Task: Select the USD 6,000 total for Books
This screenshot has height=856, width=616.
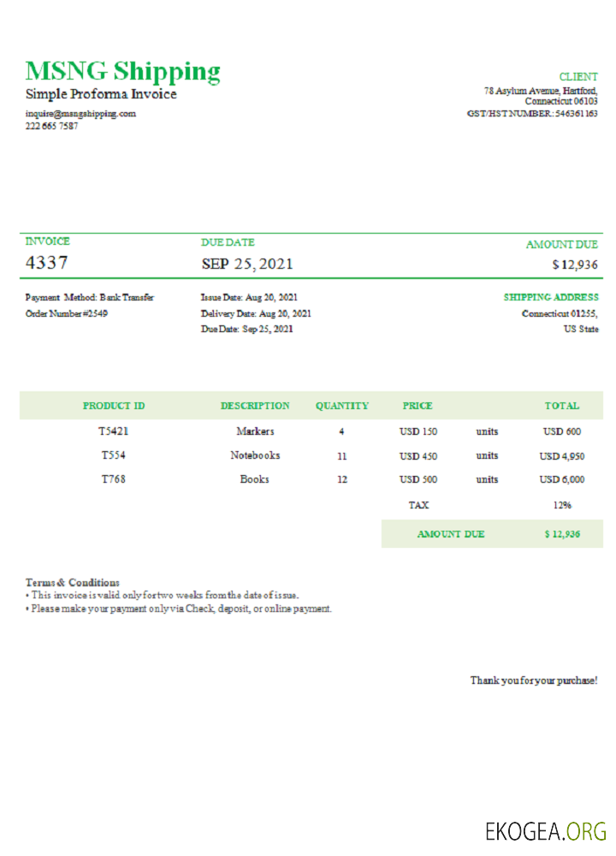Action: [x=561, y=480]
